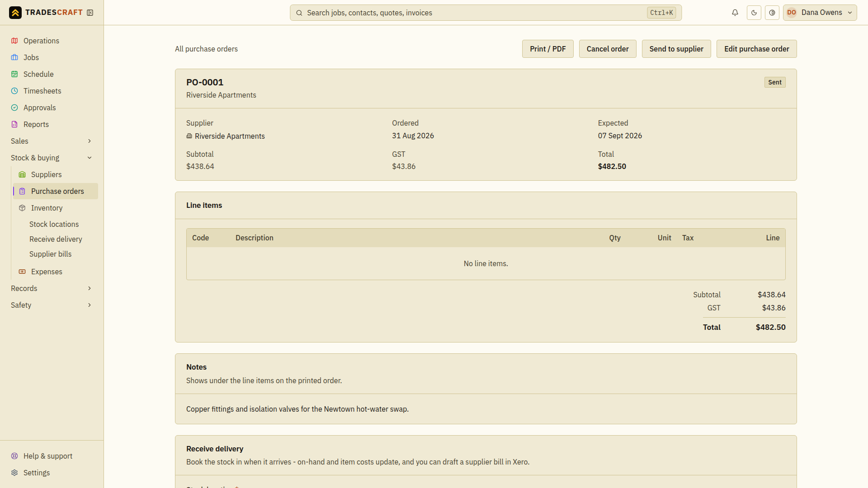The image size is (868, 488).
Task: Click the Qty column header
Action: tap(614, 238)
